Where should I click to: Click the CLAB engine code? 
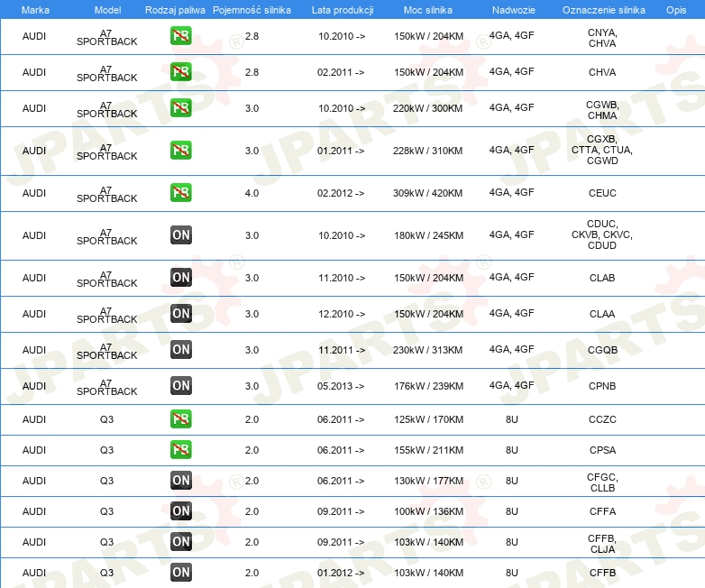[x=602, y=278]
